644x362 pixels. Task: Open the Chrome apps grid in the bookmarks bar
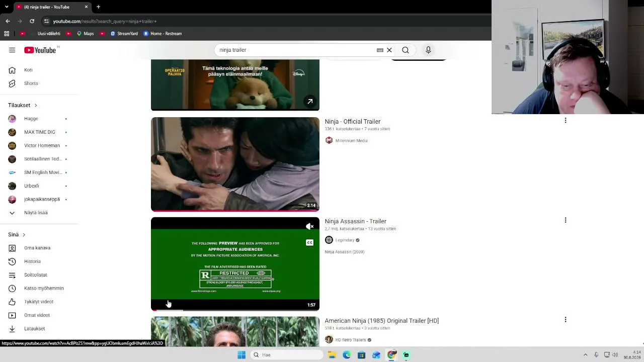click(7, 34)
